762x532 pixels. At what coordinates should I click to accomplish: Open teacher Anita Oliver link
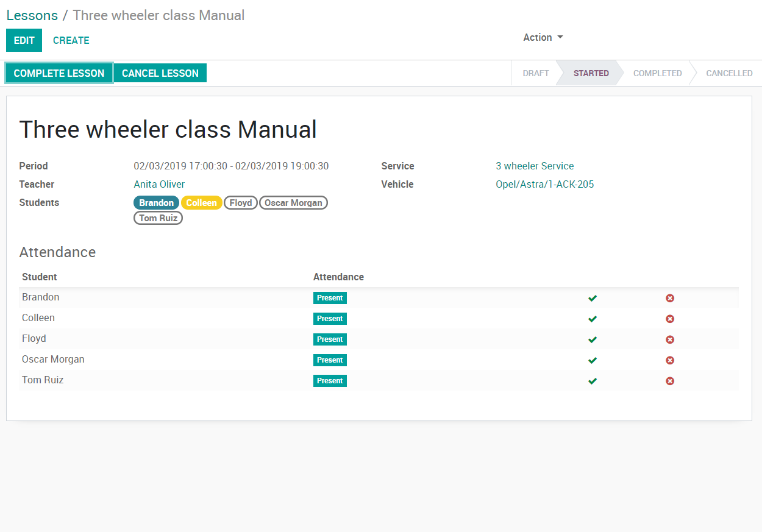(x=159, y=184)
